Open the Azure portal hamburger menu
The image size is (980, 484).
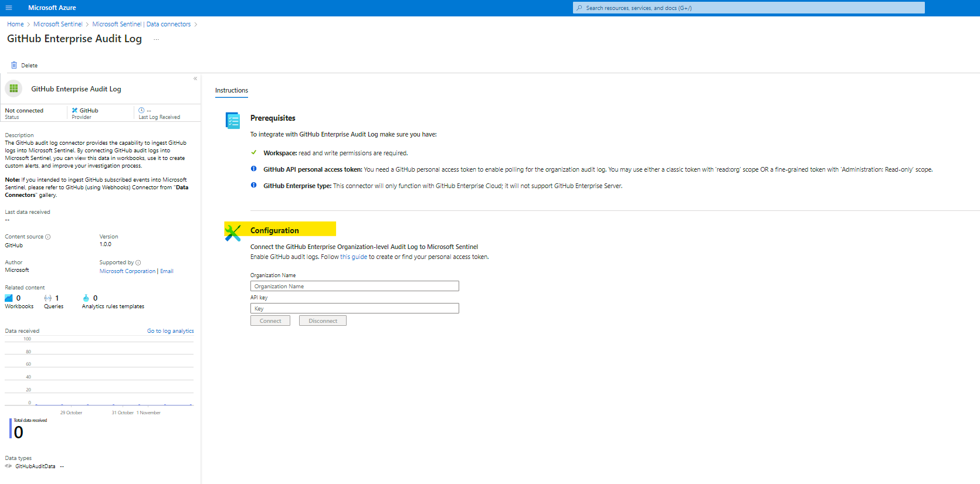(x=9, y=8)
